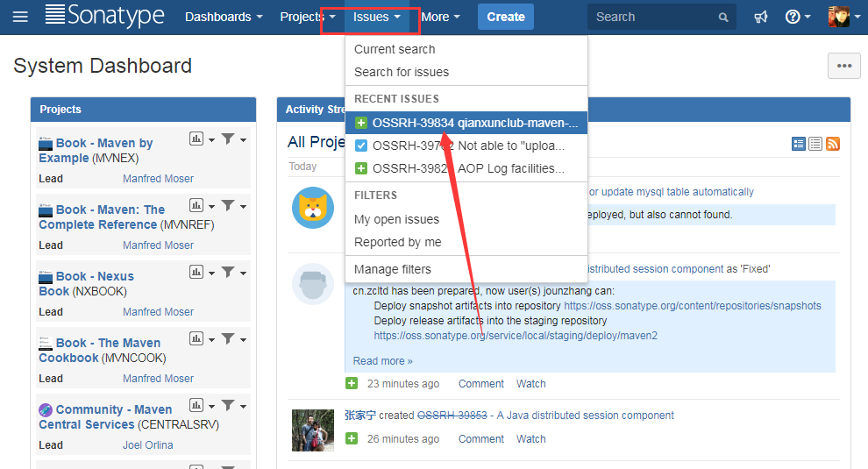This screenshot has width=868, height=469.
Task: Click Watch on 23 minutes ago entry
Action: pos(530,384)
